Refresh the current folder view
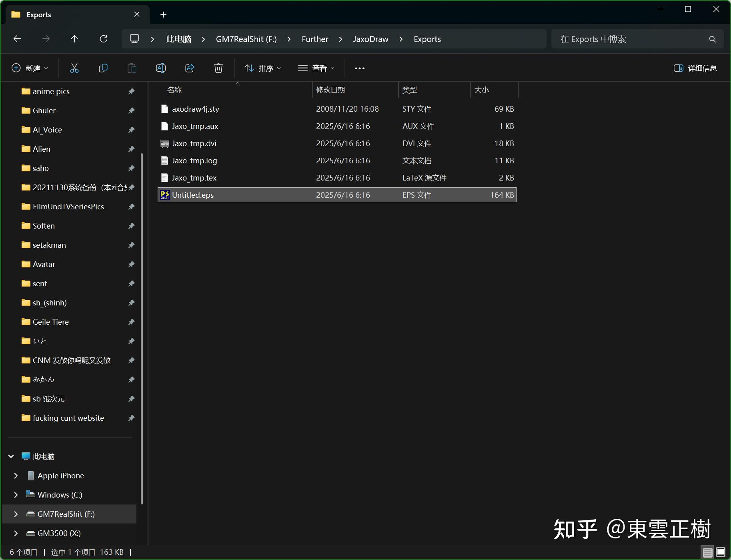Viewport: 731px width, 560px height. click(104, 39)
